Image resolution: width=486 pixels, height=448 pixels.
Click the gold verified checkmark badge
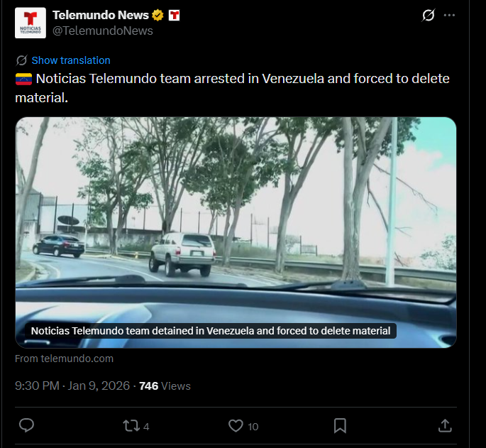[158, 15]
